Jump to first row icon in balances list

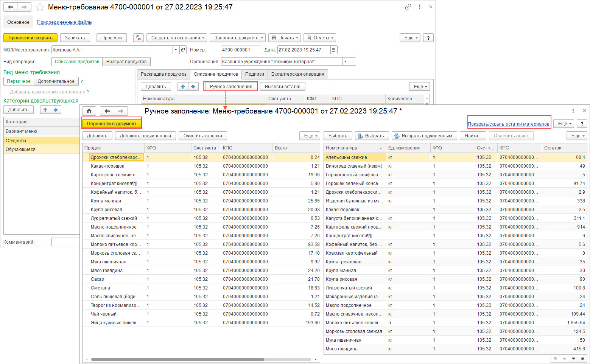click(x=555, y=358)
